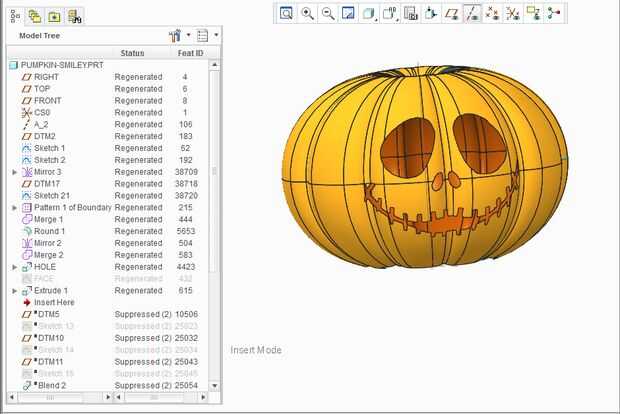Viewport: 620px width, 414px height.
Task: Click the Status column header
Action: click(132, 53)
